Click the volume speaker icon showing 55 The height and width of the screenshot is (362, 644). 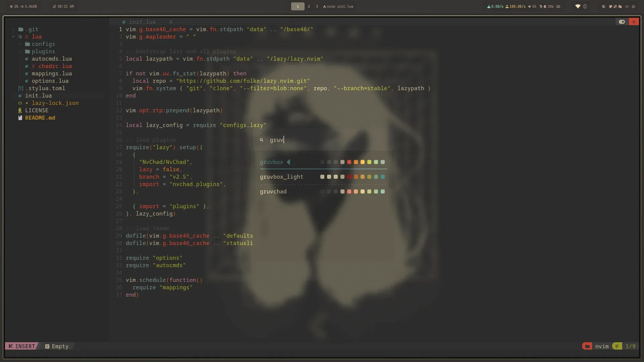pos(529,6)
